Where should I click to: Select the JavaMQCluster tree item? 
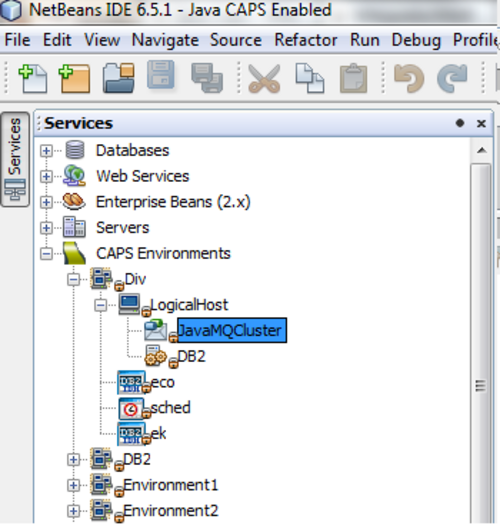232,330
